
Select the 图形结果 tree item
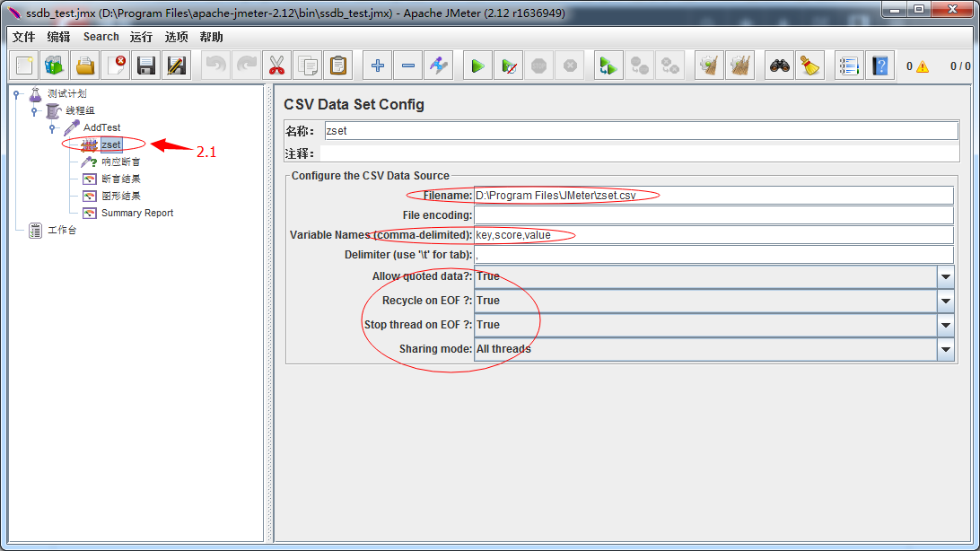coord(120,197)
